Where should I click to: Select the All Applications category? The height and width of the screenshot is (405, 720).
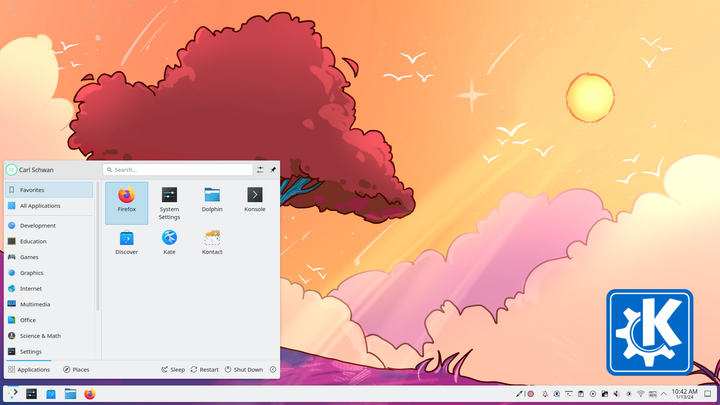click(49, 206)
